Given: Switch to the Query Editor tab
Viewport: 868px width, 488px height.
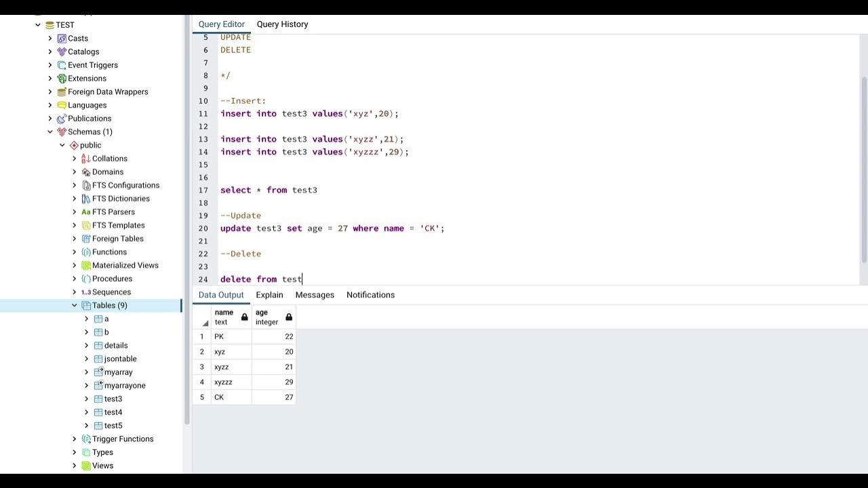Looking at the screenshot, I should coord(222,24).
